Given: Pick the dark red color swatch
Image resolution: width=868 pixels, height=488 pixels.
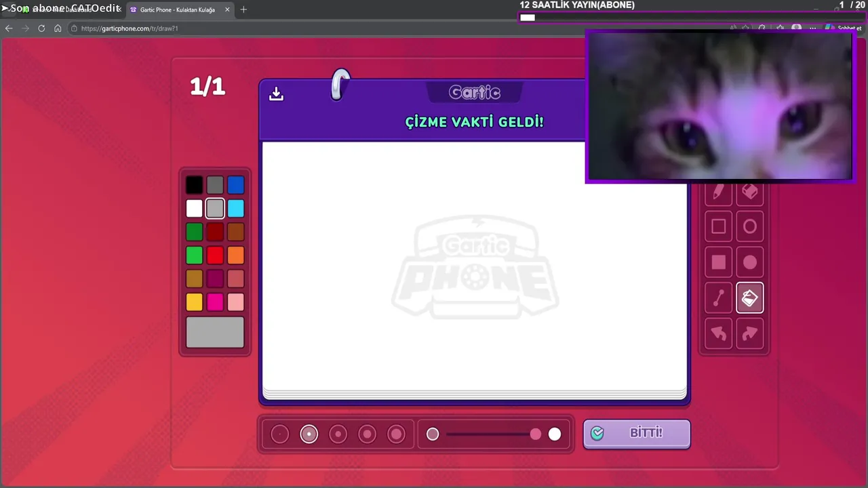Looking at the screenshot, I should [215, 232].
